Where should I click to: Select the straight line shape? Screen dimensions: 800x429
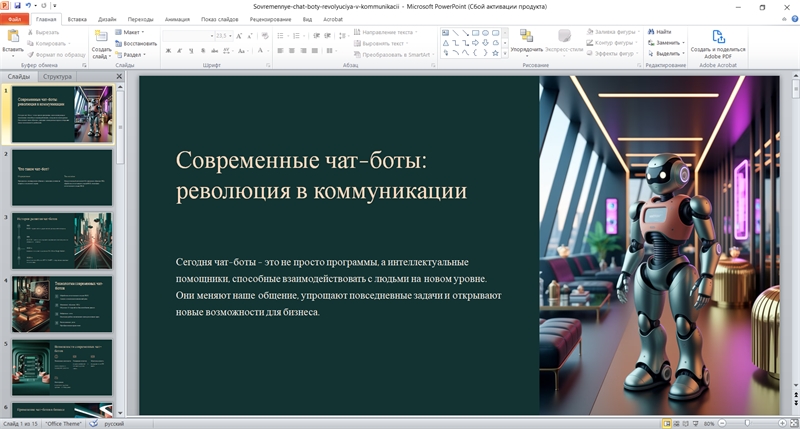click(455, 33)
